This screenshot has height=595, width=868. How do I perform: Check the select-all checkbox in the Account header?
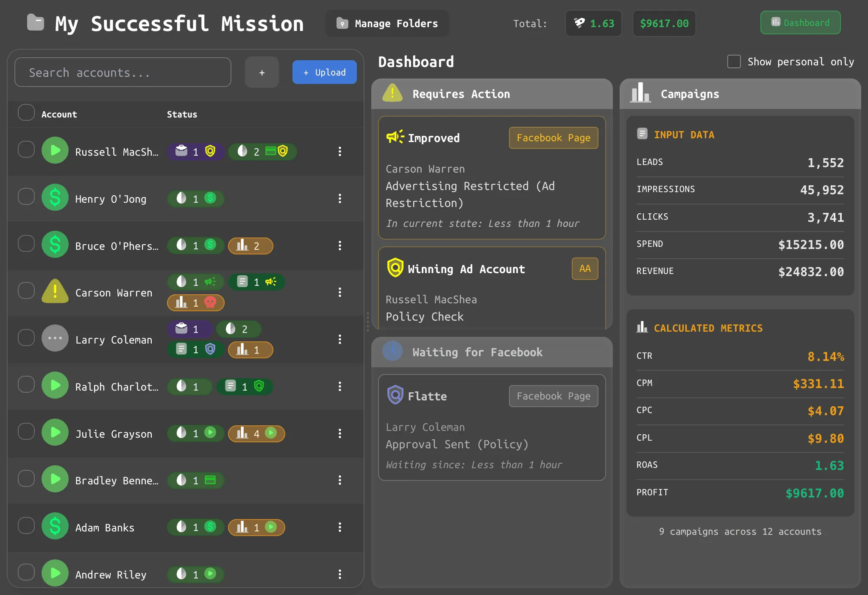[x=26, y=113]
